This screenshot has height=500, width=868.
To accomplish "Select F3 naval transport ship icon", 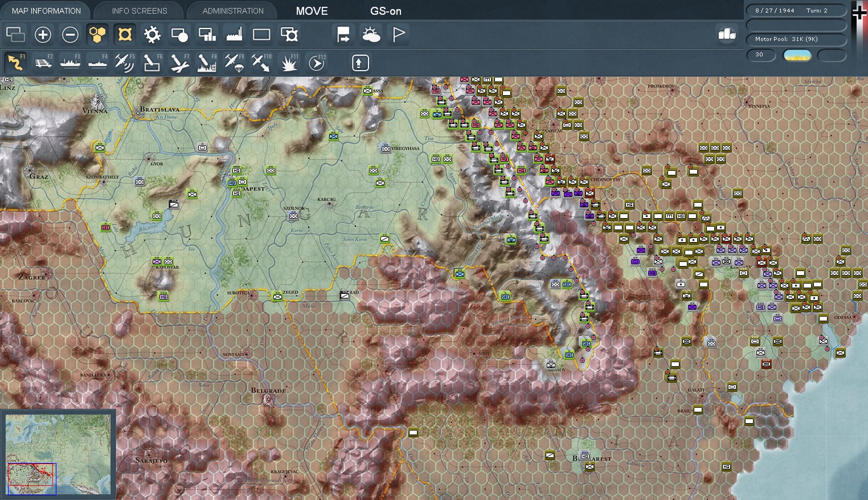I will (x=70, y=63).
